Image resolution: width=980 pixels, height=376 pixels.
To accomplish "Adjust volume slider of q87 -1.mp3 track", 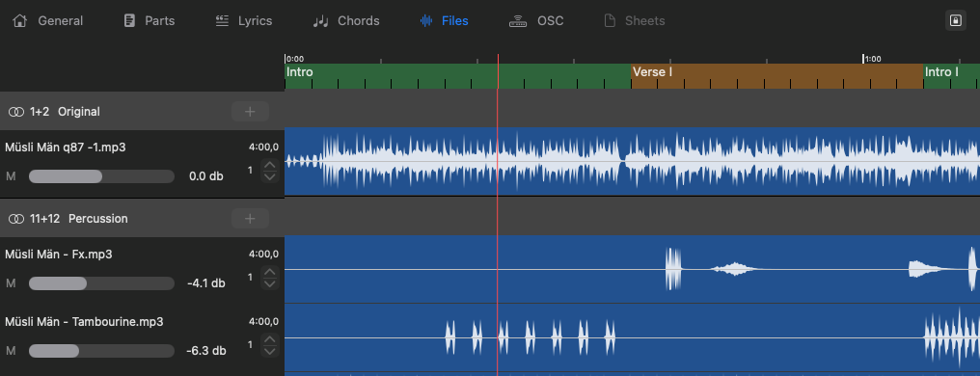I will pyautogui.click(x=101, y=176).
